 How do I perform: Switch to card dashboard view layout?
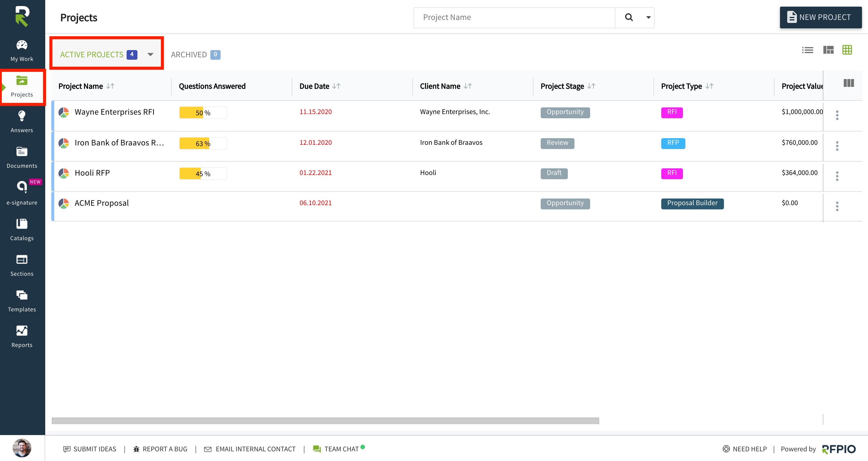[828, 50]
